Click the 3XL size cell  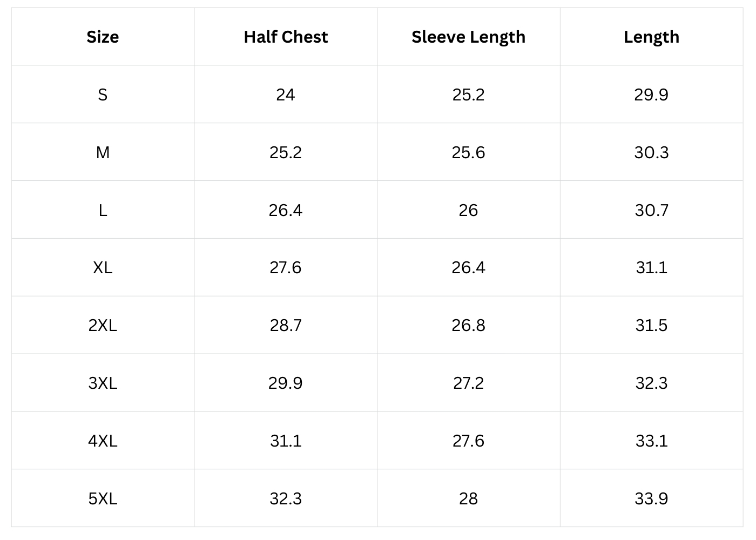103,383
